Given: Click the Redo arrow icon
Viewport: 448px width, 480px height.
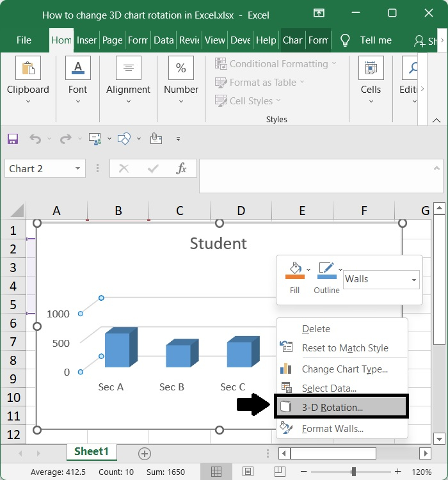Looking at the screenshot, I should (x=65, y=139).
